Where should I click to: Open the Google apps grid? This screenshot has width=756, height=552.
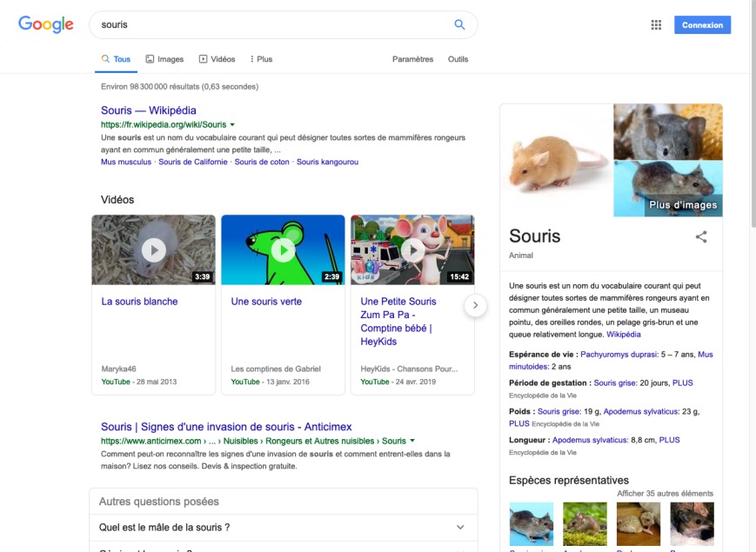coord(656,25)
